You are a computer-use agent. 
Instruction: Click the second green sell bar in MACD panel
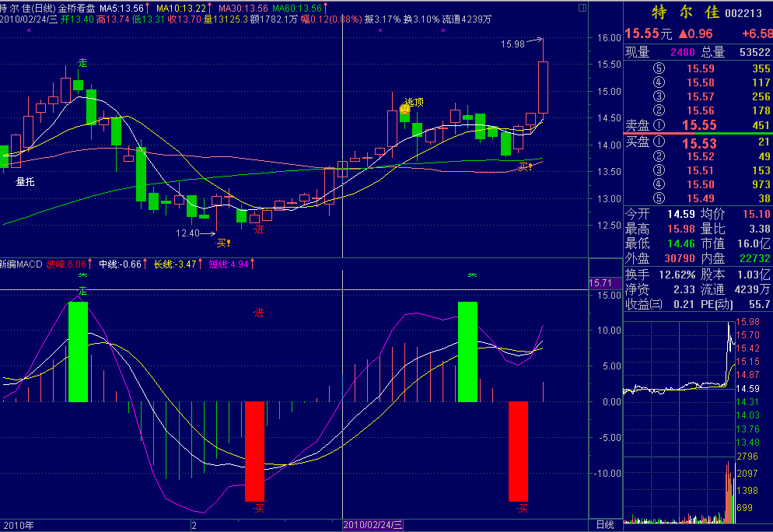pos(467,352)
